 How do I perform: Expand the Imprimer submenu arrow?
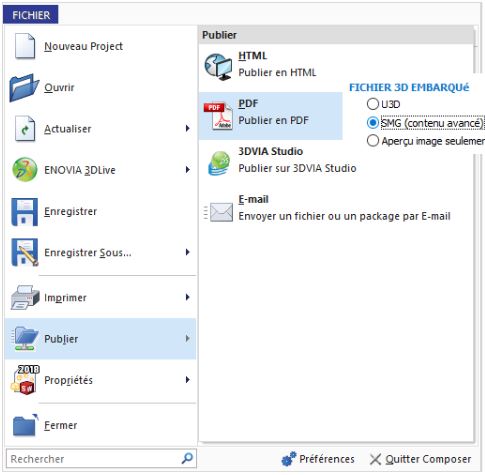(x=188, y=297)
